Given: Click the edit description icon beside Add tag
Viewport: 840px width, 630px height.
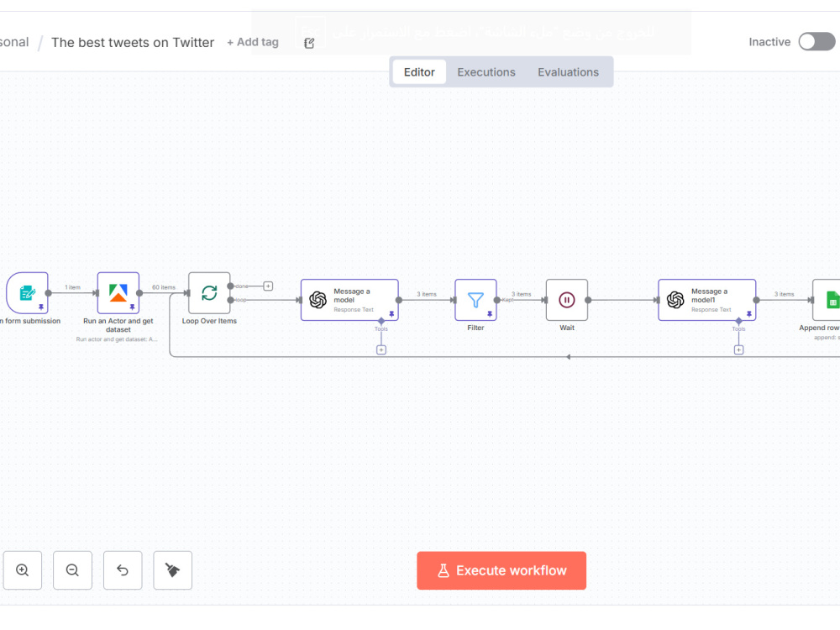Looking at the screenshot, I should tap(309, 43).
